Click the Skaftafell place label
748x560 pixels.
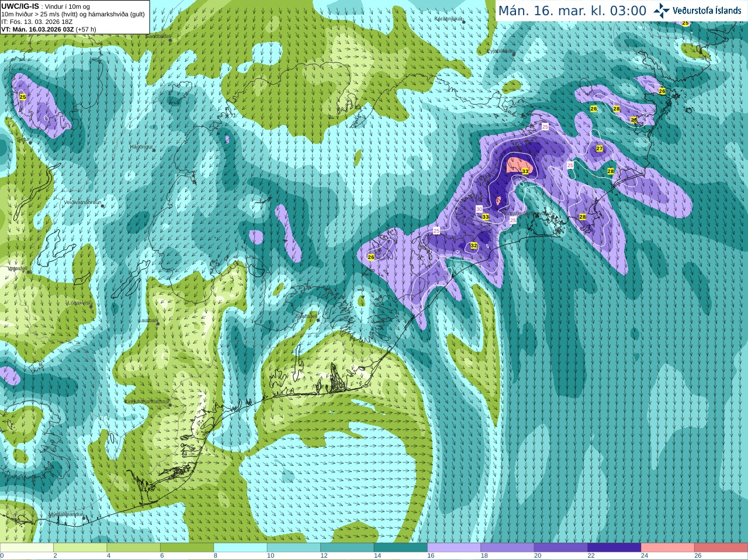306,316
